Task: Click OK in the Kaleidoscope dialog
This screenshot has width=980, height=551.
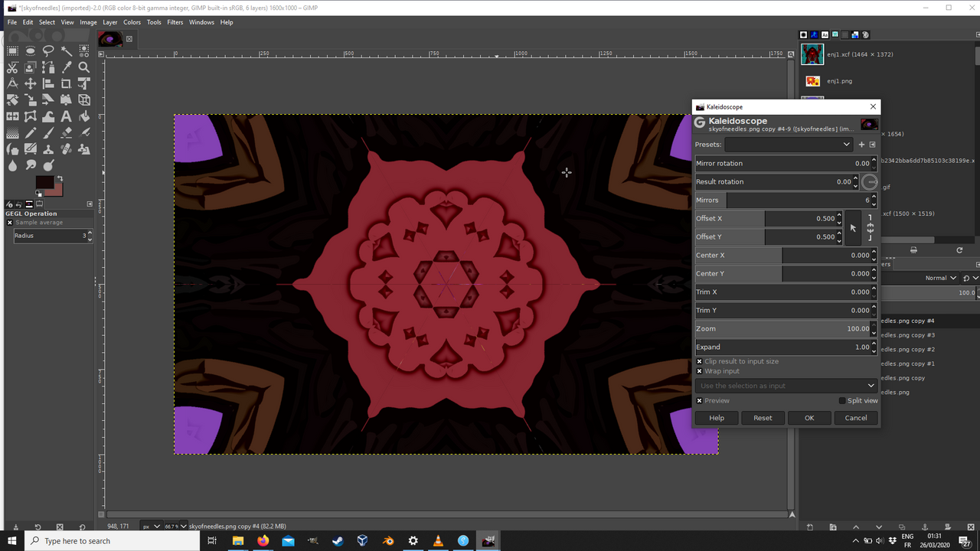Action: [x=809, y=418]
